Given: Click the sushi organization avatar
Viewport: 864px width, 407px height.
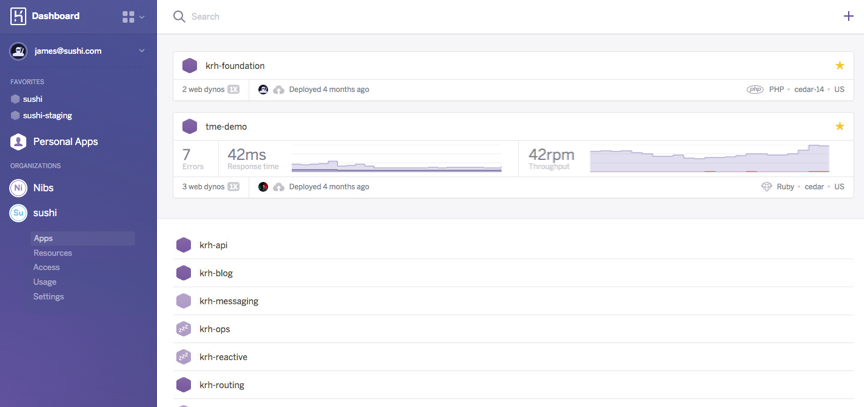Looking at the screenshot, I should (x=18, y=213).
